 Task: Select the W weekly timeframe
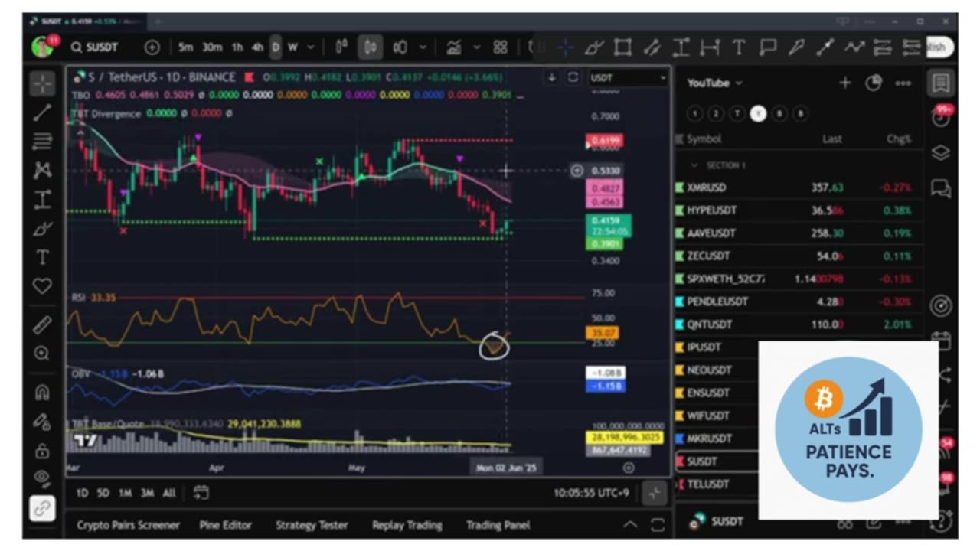point(292,47)
